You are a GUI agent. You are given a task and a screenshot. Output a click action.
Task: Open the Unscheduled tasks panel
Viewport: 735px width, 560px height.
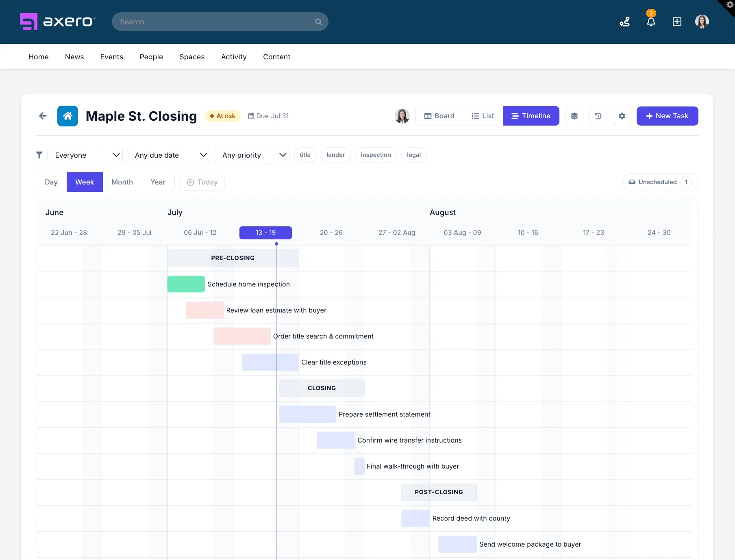tap(660, 182)
